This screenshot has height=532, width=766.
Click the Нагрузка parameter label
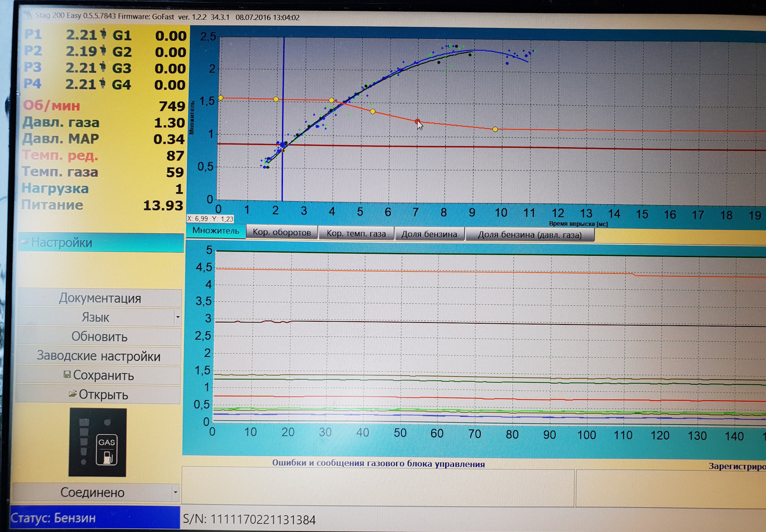click(x=55, y=188)
